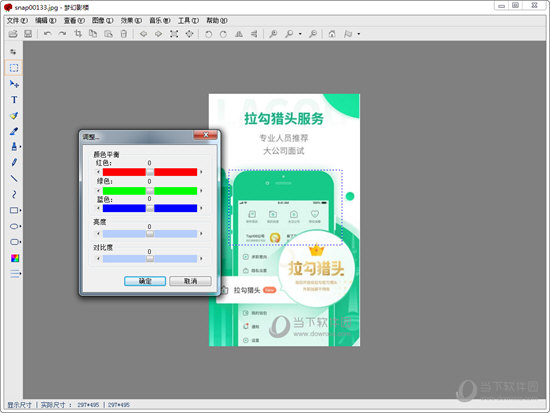Go to previous image with left arrow icon
The height and width of the screenshot is (413, 550).
pos(143,34)
